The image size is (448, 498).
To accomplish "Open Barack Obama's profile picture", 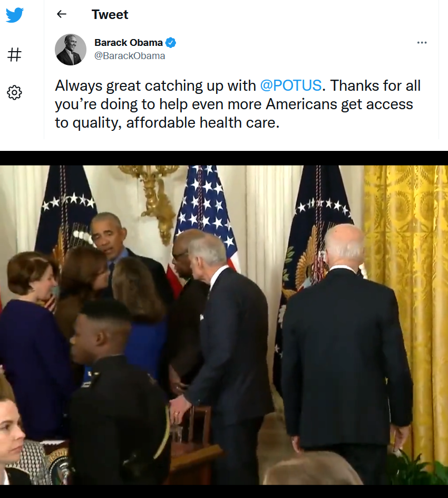I will pyautogui.click(x=71, y=50).
